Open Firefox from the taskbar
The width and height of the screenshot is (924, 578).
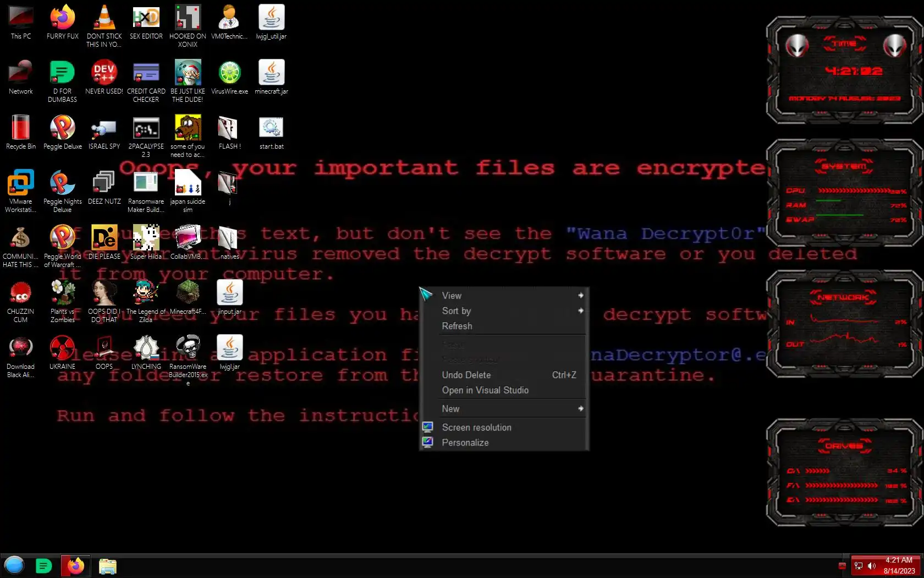76,566
